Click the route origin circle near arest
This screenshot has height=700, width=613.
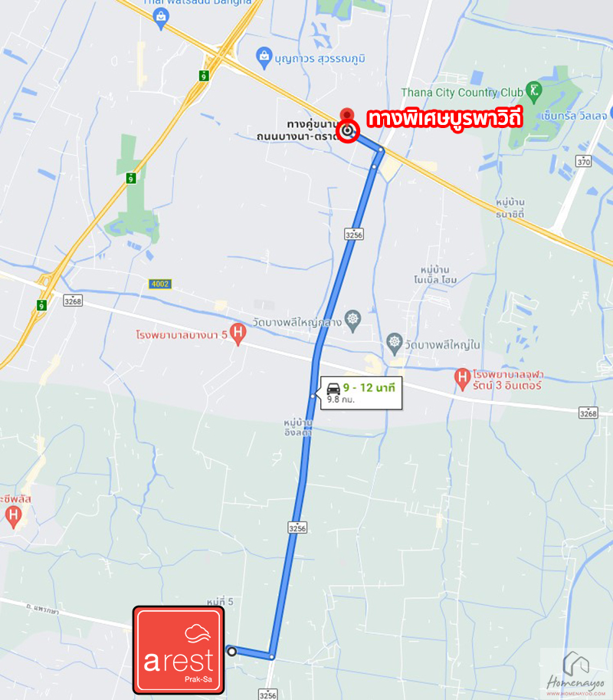(231, 652)
